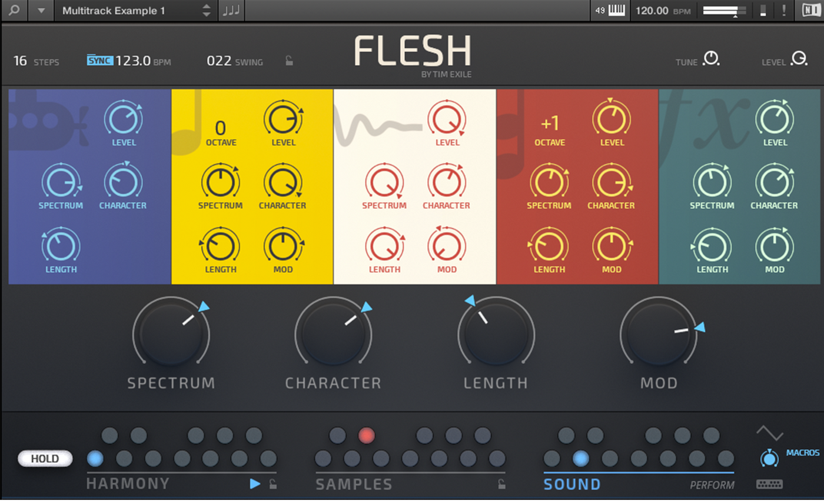Click the LEVEL knob in the teal fx panel
This screenshot has width=824, height=504.
775,119
